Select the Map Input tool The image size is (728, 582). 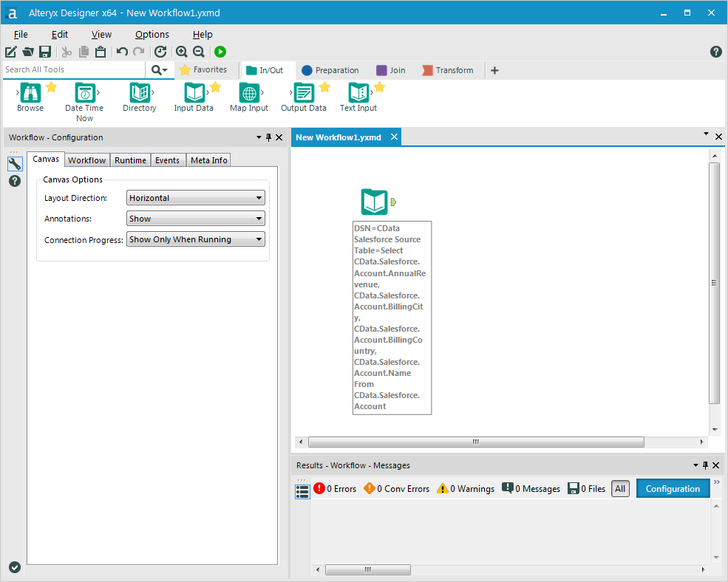click(x=249, y=97)
